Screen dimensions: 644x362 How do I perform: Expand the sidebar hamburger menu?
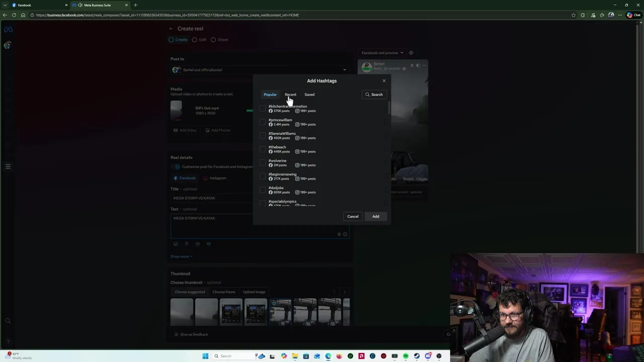tap(8, 166)
